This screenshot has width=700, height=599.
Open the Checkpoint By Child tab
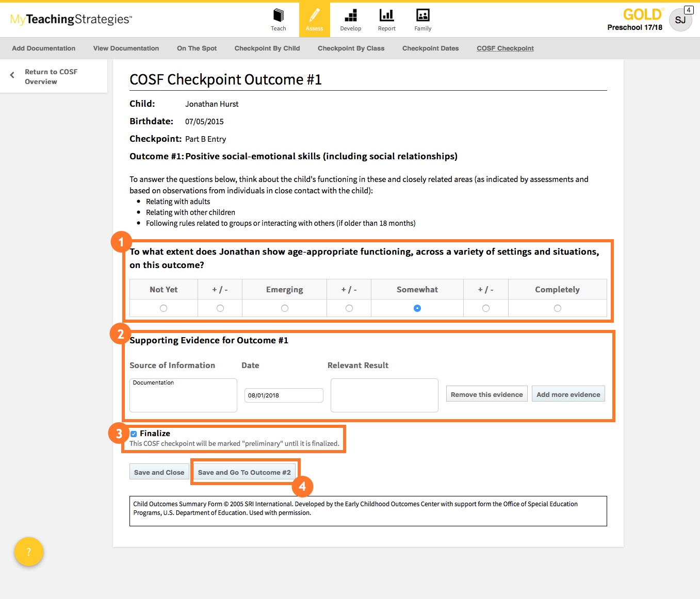267,48
